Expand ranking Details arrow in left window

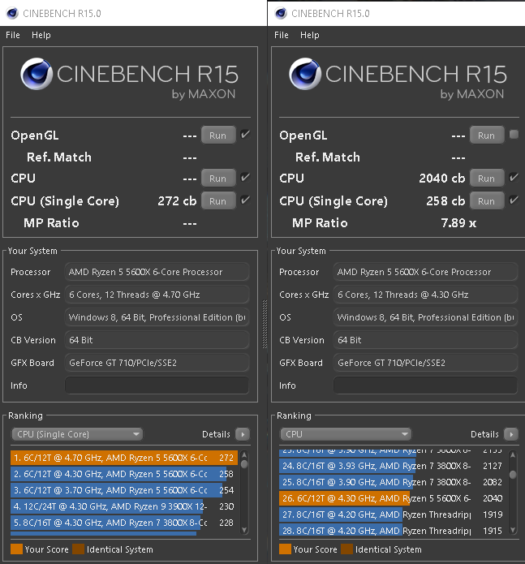(242, 434)
